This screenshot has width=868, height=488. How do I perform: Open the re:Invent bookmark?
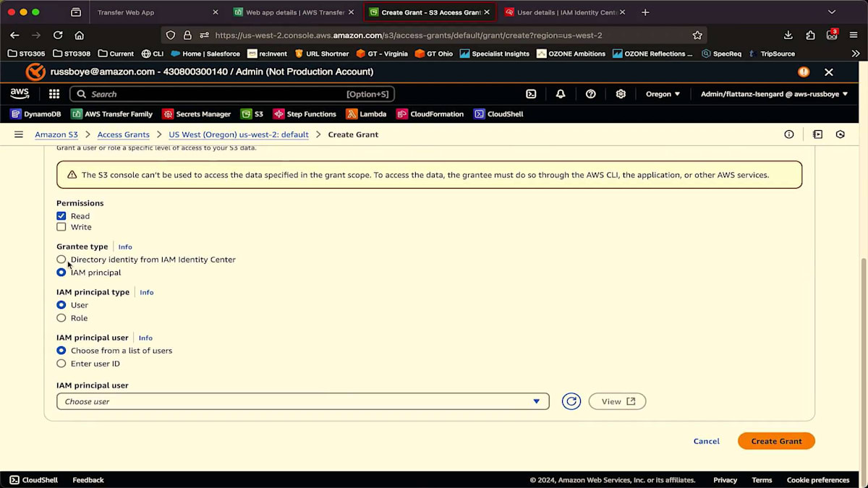click(268, 53)
